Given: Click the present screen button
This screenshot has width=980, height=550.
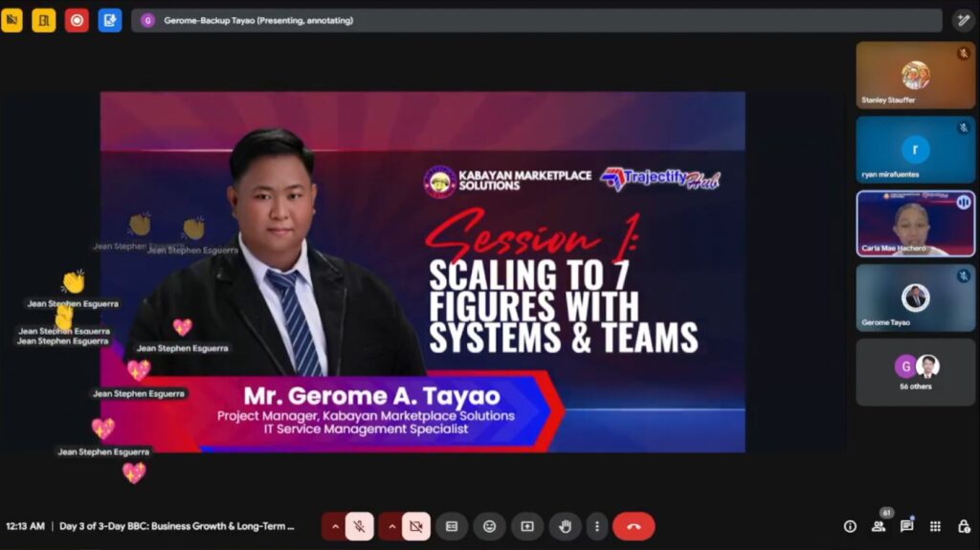Looking at the screenshot, I should [527, 526].
